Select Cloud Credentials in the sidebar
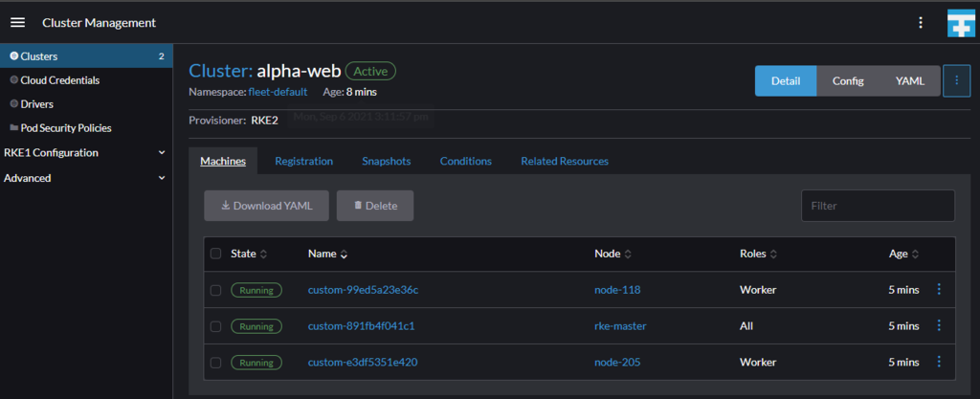The image size is (980, 399). click(86, 80)
